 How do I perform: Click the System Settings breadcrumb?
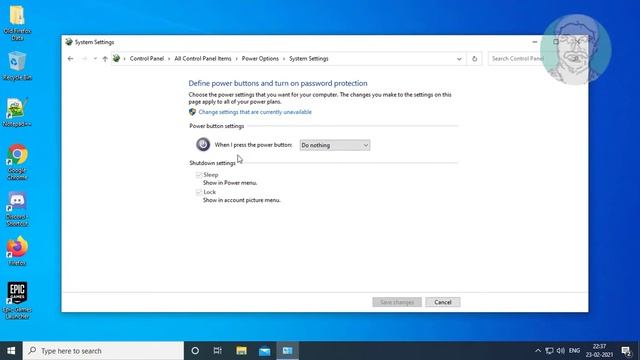(x=309, y=59)
